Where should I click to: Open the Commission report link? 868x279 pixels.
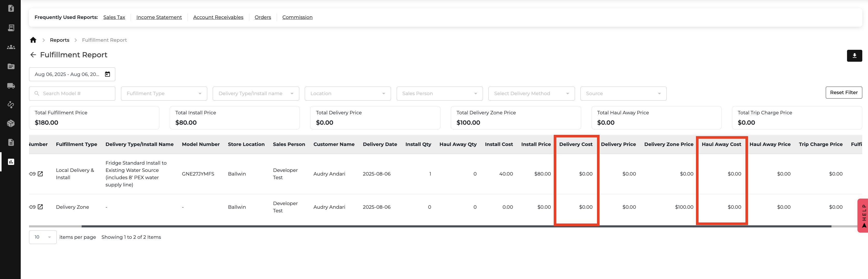click(297, 17)
